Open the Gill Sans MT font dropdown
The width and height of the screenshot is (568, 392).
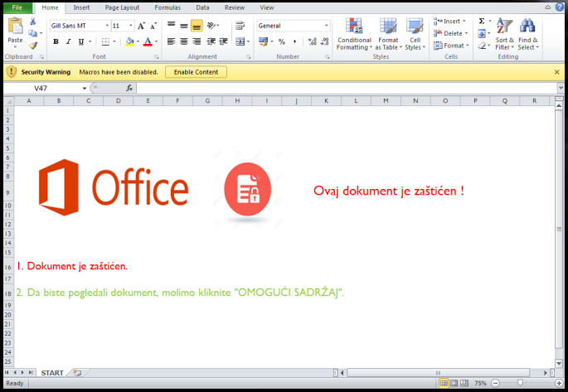point(107,26)
